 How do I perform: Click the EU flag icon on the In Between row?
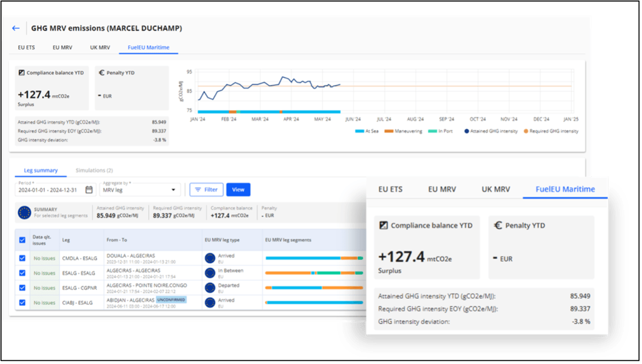point(210,273)
